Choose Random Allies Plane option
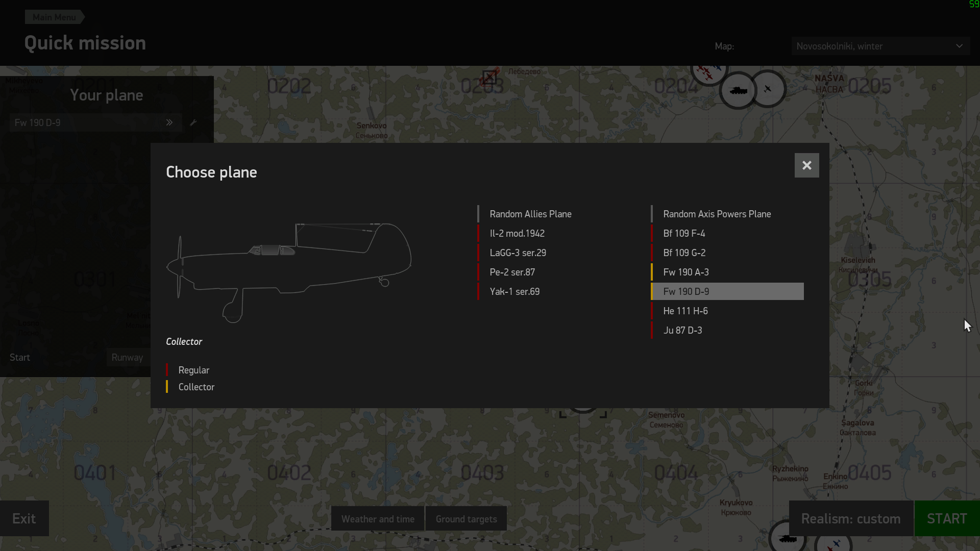This screenshot has height=551, width=980. coord(530,214)
